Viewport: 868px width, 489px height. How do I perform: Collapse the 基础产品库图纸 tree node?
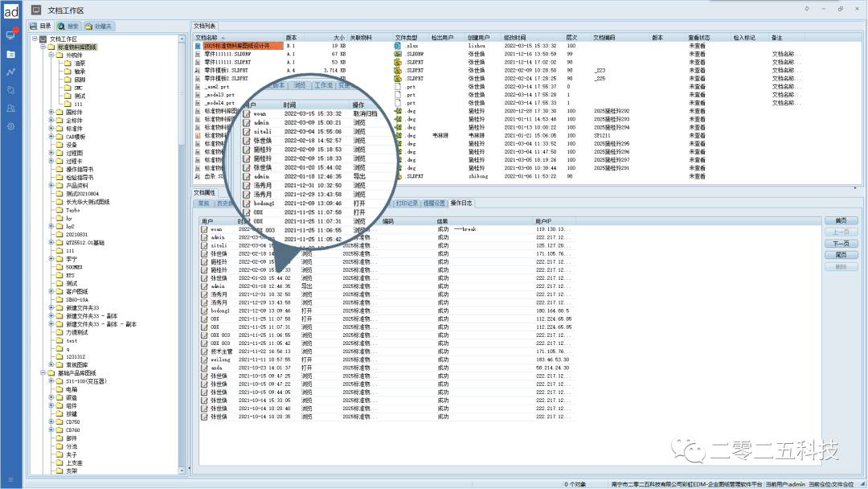tap(43, 373)
